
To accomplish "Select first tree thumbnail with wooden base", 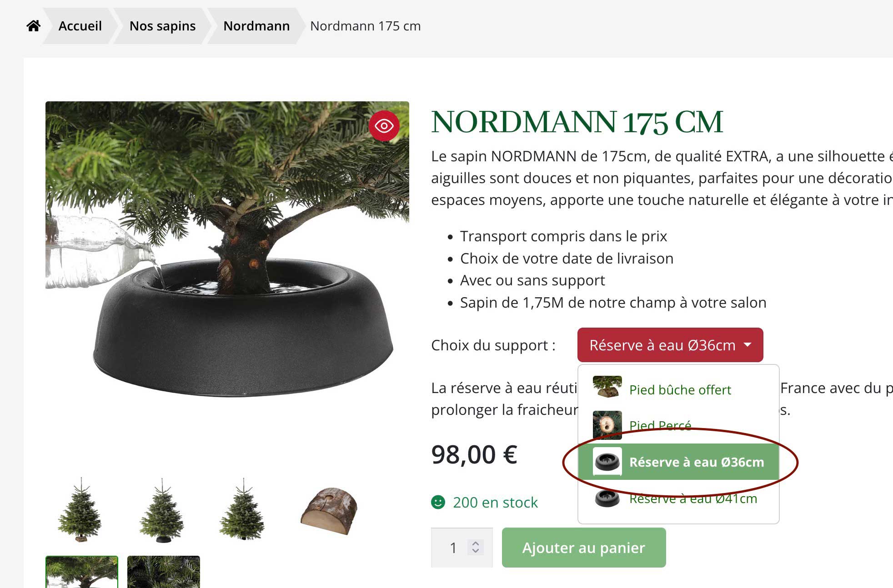I will click(x=81, y=510).
